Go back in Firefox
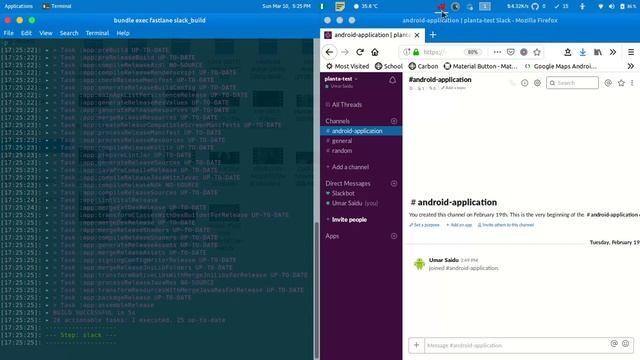 coord(329,52)
